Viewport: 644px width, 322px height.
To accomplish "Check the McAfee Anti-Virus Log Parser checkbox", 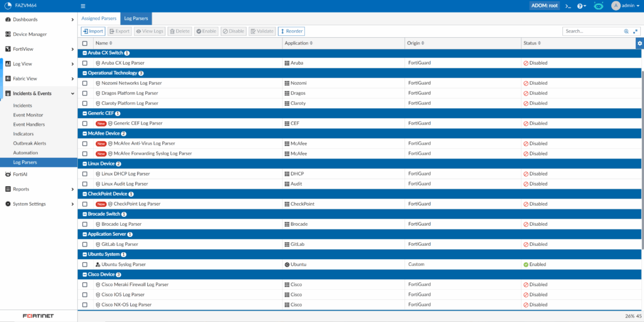I will [85, 144].
